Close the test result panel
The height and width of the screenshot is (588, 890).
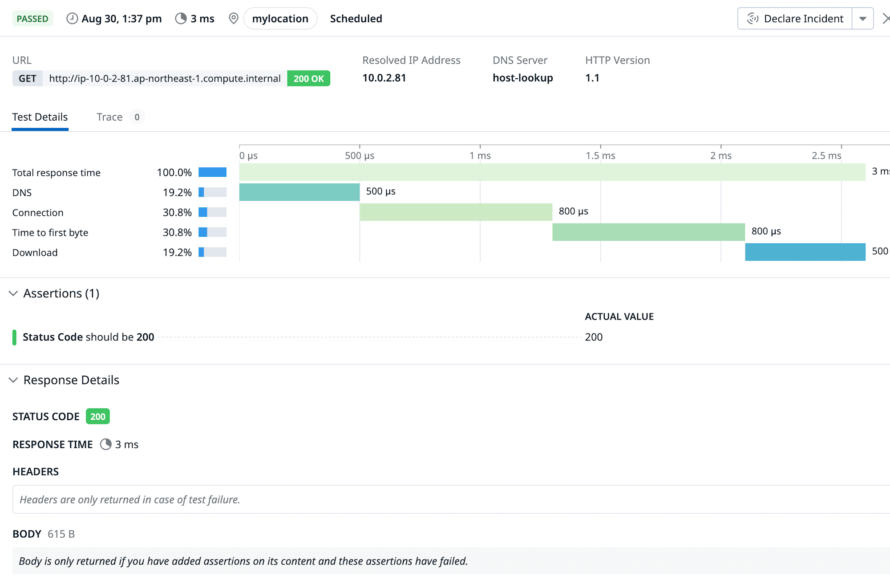(886, 19)
